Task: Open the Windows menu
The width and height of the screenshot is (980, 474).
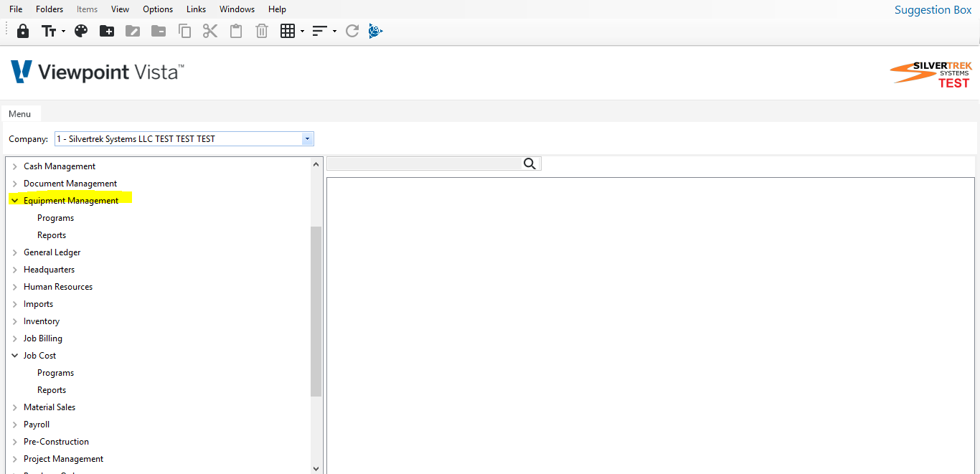Action: (237, 9)
